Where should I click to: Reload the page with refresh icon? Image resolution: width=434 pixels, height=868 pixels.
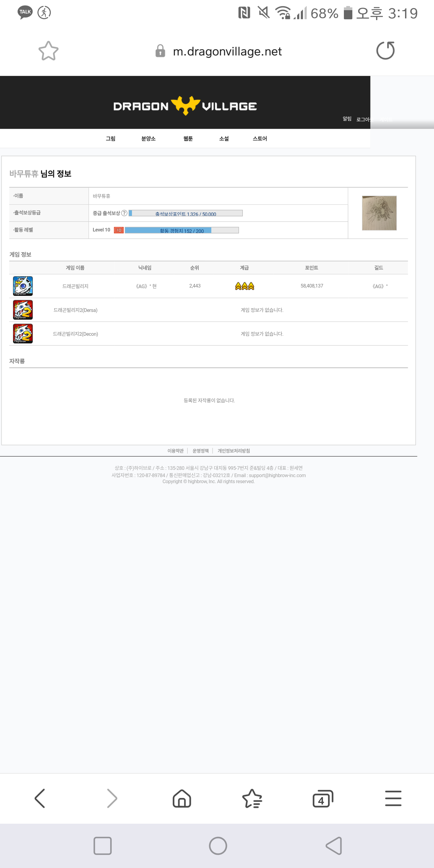385,51
